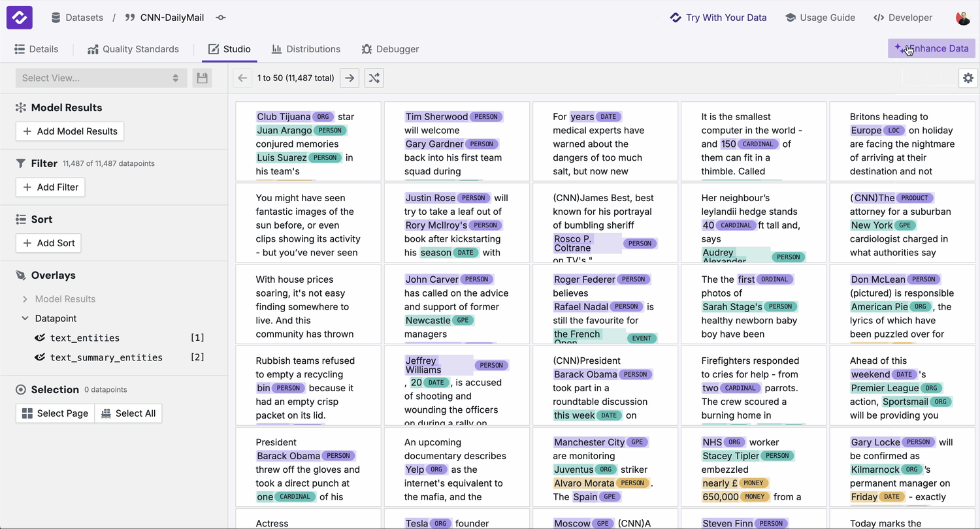Click the Add Filter button

coord(50,187)
